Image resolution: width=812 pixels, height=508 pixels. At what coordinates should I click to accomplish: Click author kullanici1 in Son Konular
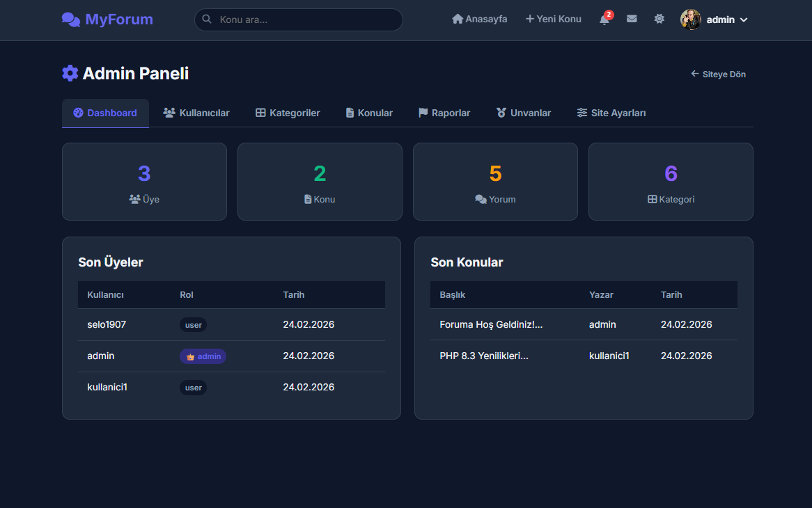click(x=609, y=356)
